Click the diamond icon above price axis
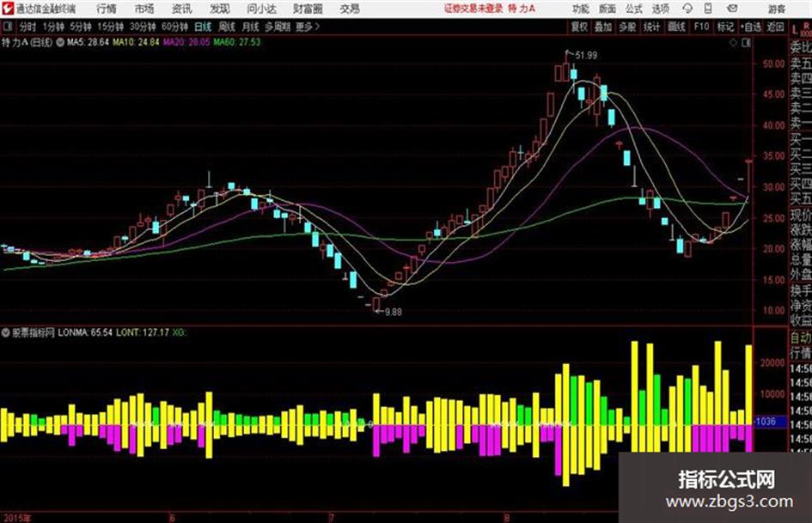The width and height of the screenshot is (812, 523). (733, 43)
